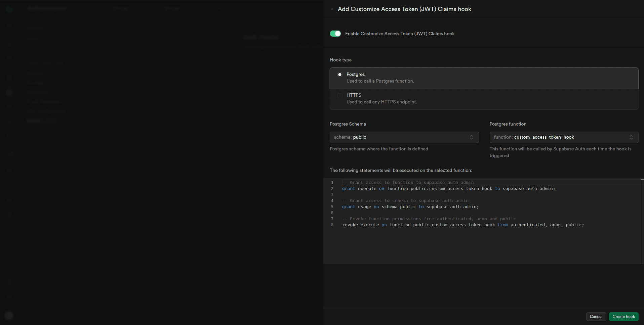Toggle Enable Customize Access Token hook switch
Viewport: 644px width, 325px height.
[335, 34]
